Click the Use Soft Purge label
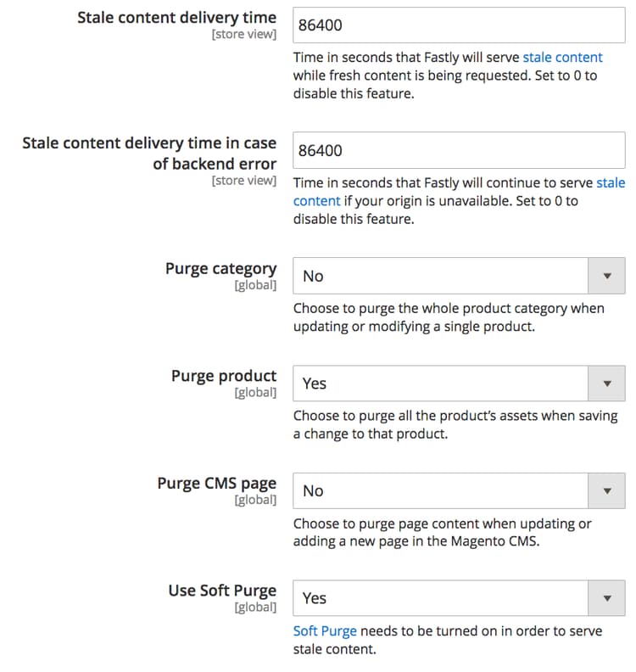The image size is (636, 672). coord(222,591)
